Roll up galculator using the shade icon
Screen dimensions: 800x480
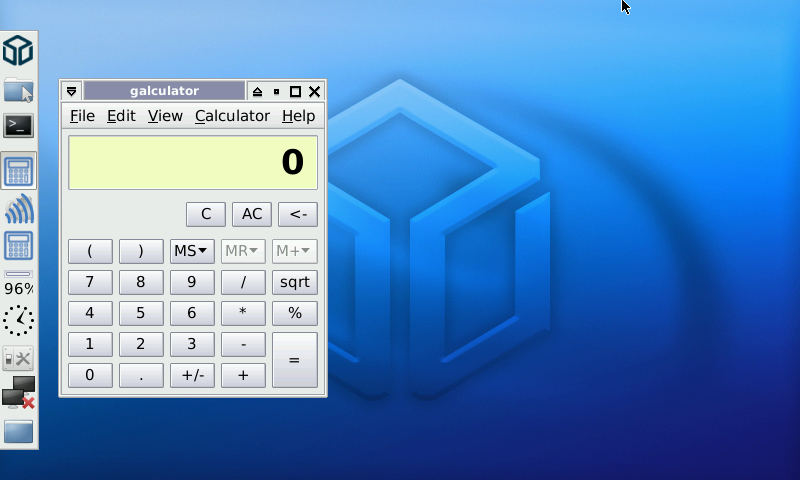point(257,92)
